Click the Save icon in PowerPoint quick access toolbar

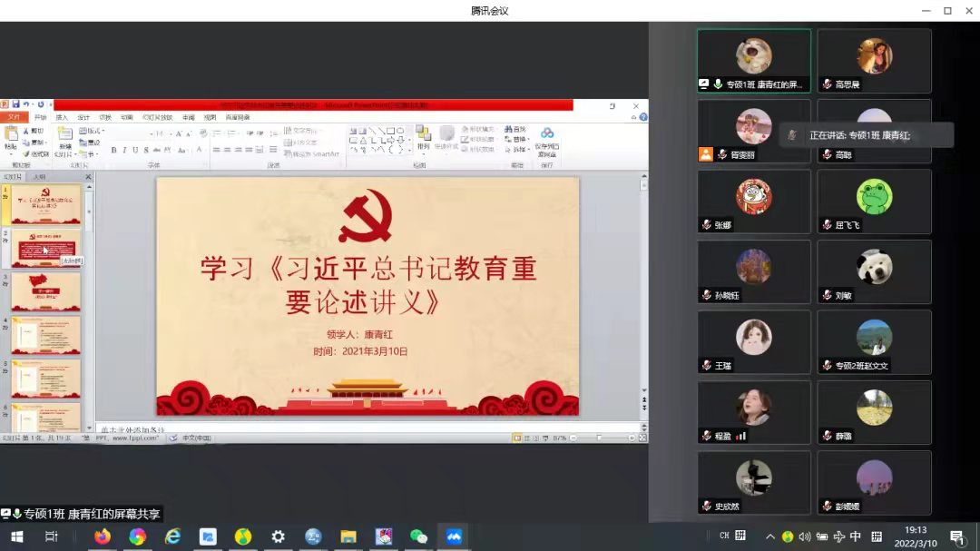pyautogui.click(x=15, y=105)
